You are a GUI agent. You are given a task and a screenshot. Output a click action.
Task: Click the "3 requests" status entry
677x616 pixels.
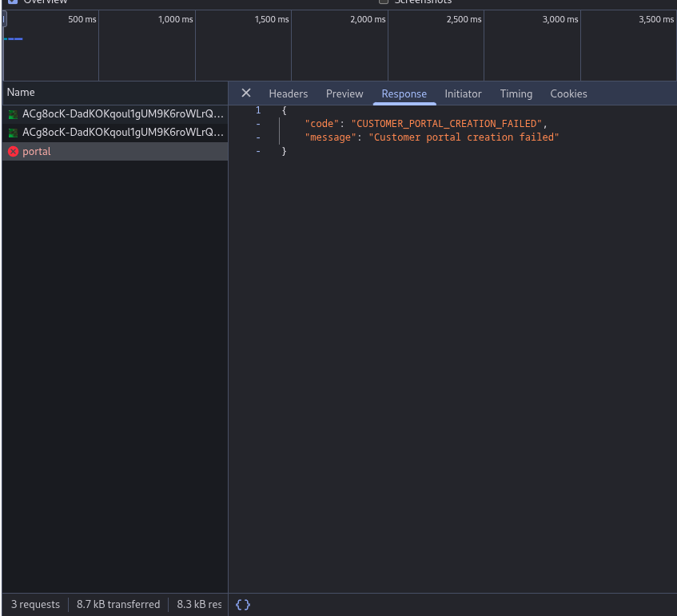tap(35, 604)
